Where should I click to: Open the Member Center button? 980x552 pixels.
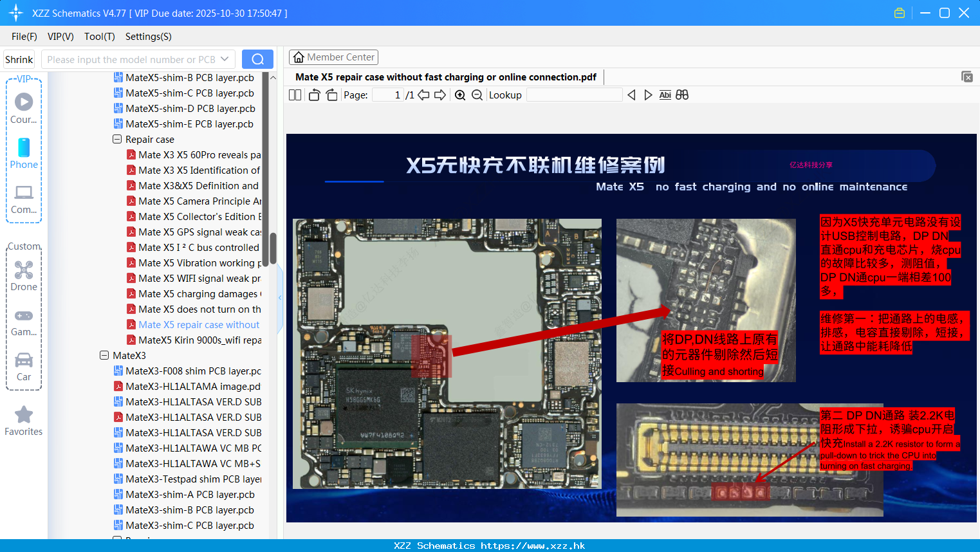point(333,57)
